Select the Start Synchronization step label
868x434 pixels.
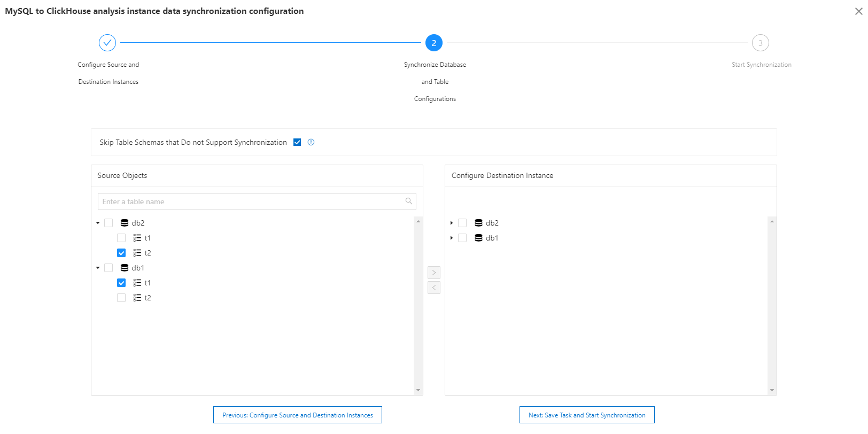click(762, 65)
